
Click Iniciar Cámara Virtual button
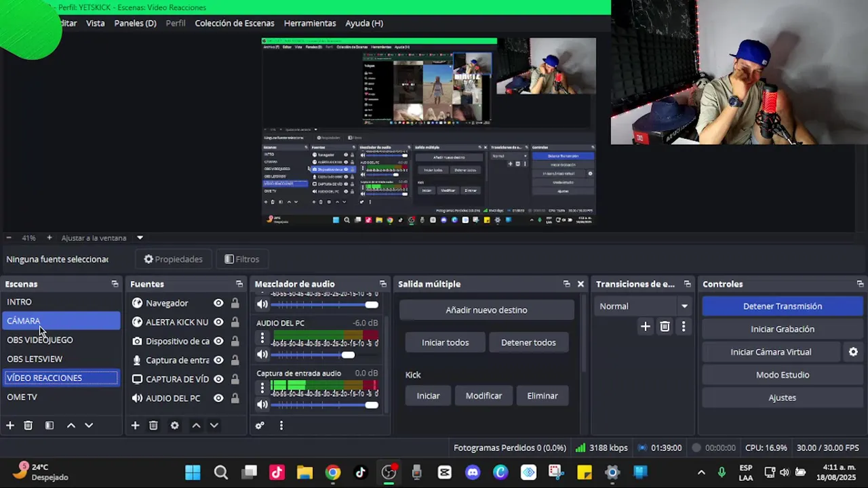(x=771, y=352)
